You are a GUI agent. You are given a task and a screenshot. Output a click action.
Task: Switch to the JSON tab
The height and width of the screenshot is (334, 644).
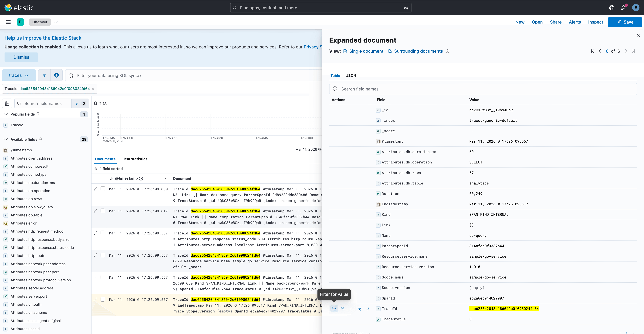point(351,75)
